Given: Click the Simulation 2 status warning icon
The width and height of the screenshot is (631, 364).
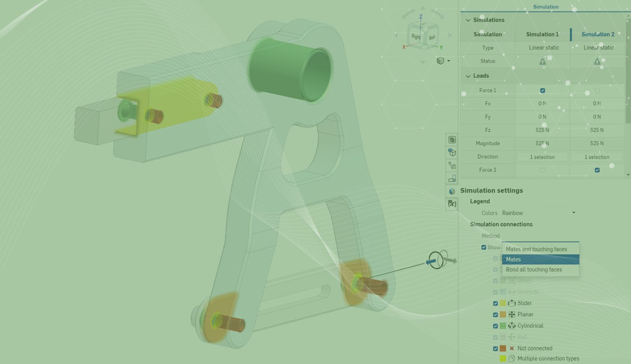Looking at the screenshot, I should (597, 62).
